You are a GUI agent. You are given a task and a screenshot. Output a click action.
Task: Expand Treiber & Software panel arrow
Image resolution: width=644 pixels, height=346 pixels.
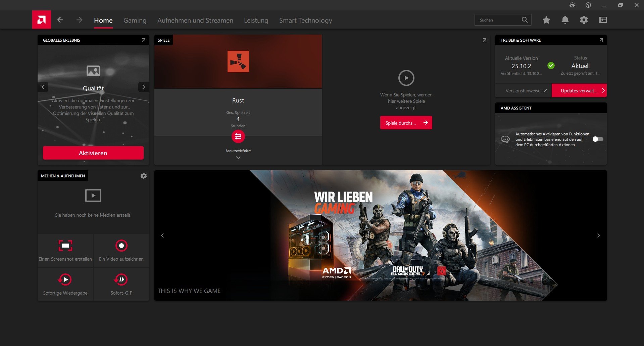coord(601,40)
